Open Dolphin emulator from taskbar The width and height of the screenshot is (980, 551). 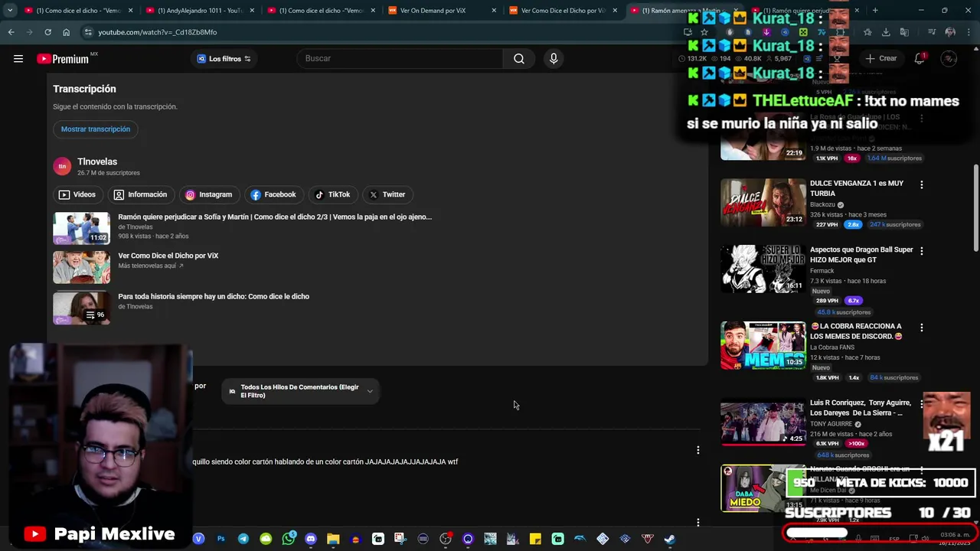[x=580, y=539]
